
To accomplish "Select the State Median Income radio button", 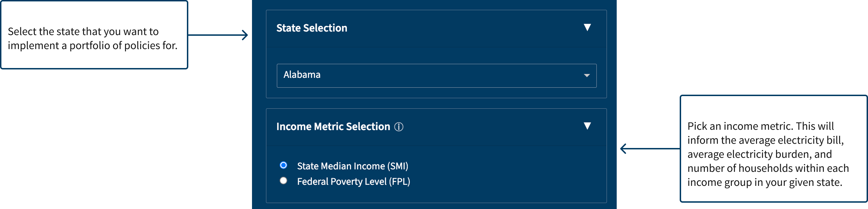I will [283, 165].
